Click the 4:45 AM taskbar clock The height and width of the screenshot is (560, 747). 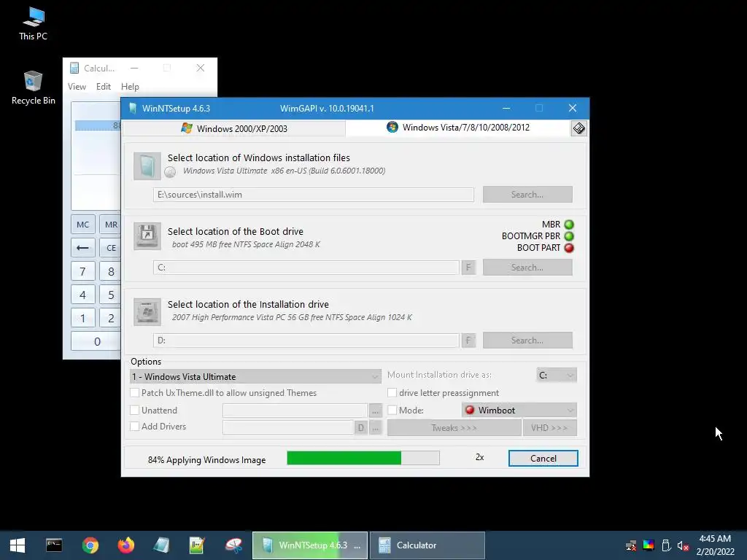[x=715, y=539]
